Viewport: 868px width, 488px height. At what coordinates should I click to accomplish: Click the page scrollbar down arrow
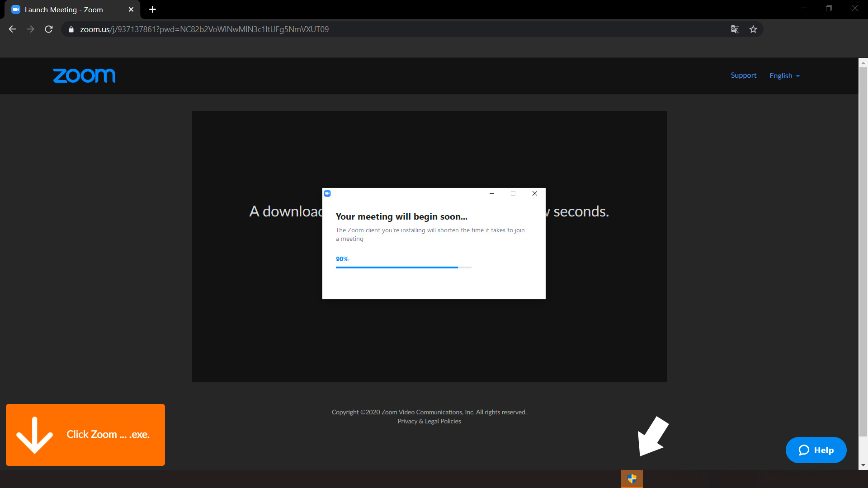[x=863, y=465]
